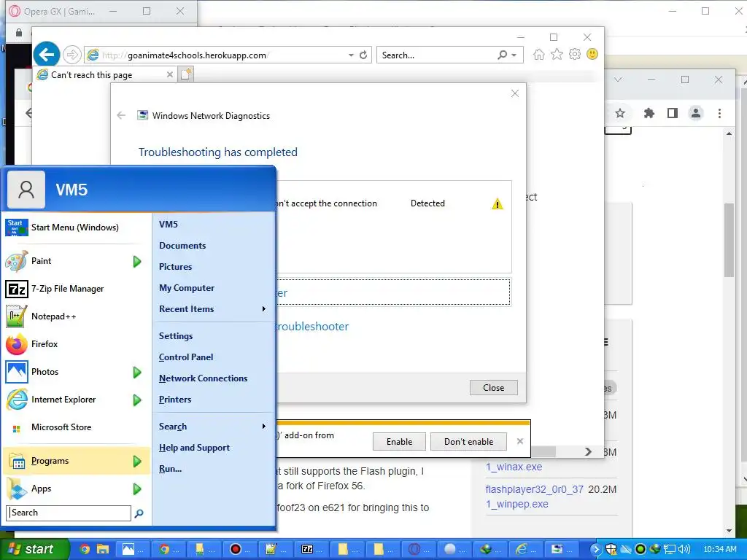Image resolution: width=747 pixels, height=560 pixels.
Task: Click Enable add-on button
Action: pos(399,441)
